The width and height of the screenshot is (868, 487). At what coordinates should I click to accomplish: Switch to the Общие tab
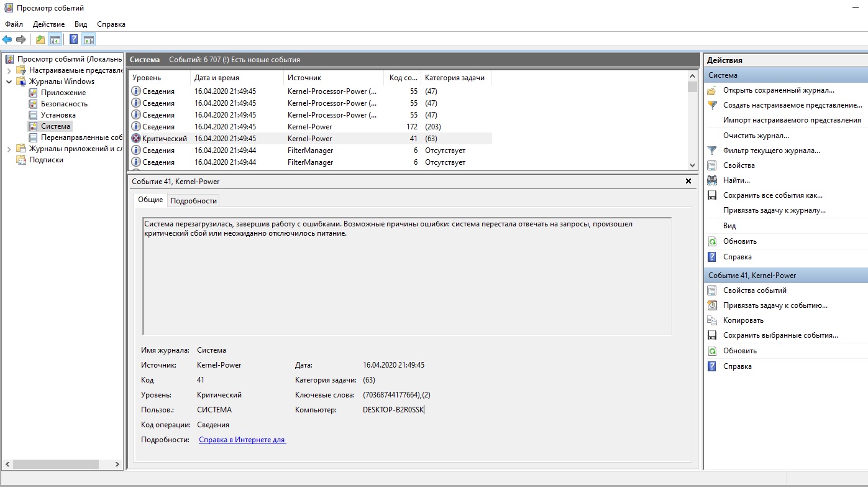click(150, 200)
